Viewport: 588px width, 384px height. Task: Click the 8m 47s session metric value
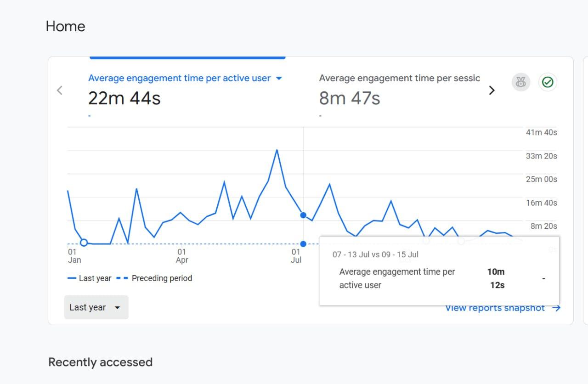point(350,98)
